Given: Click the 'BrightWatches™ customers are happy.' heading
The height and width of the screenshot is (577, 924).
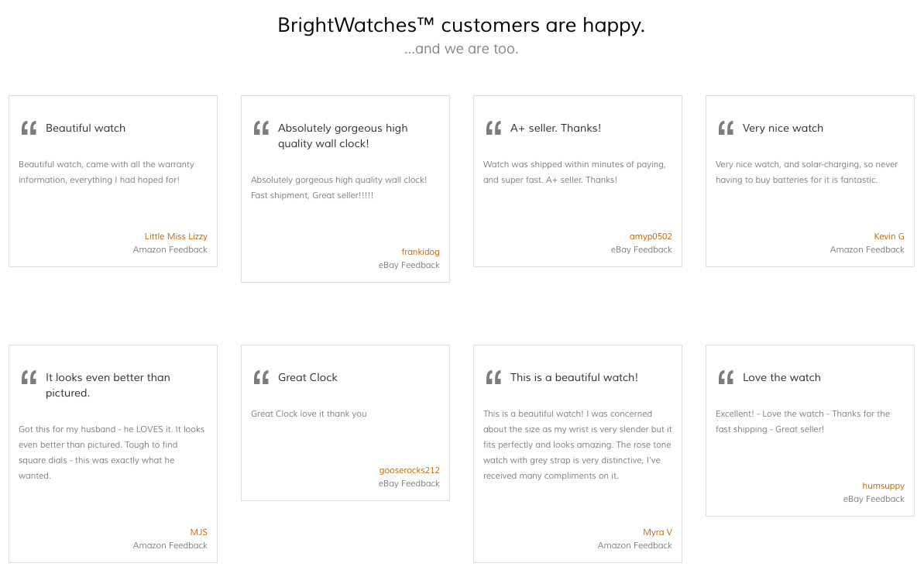Looking at the screenshot, I should (462, 25).
